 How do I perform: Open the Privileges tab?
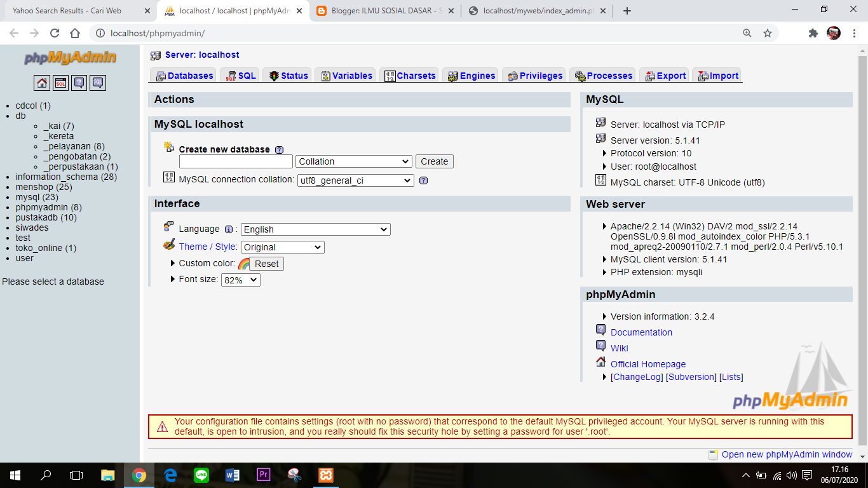535,76
